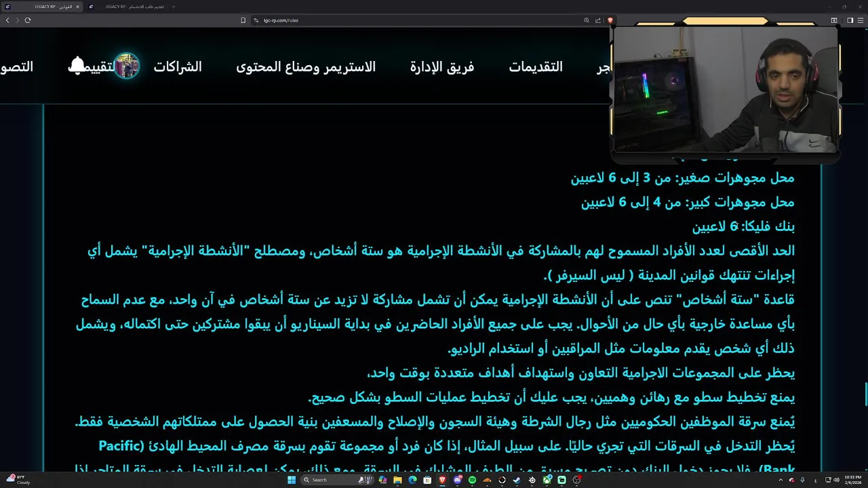
Task: Open the التقديمات menu item
Action: (x=536, y=66)
